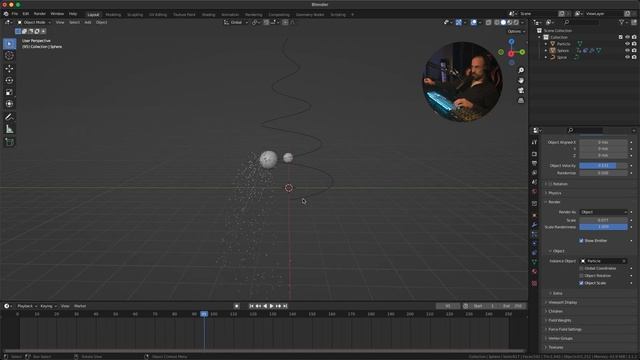Open the Playback dropdown in timeline

(27, 306)
